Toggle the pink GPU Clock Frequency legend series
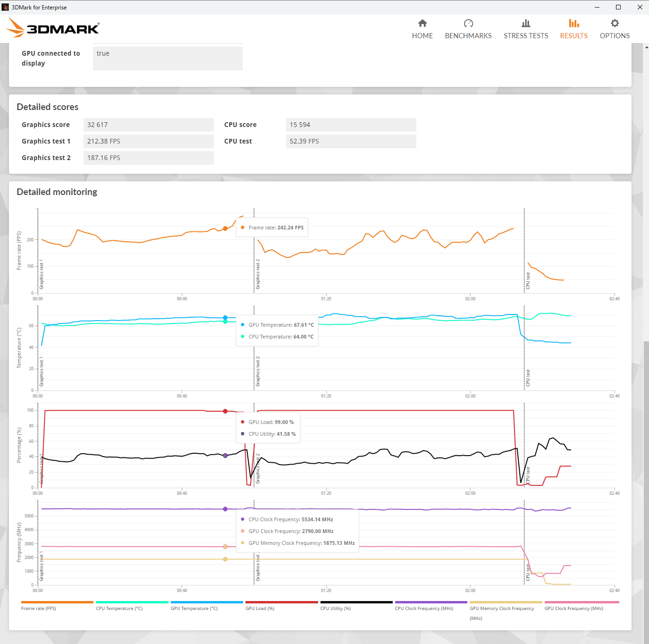Screen dimensions: 649x644 tap(582, 605)
